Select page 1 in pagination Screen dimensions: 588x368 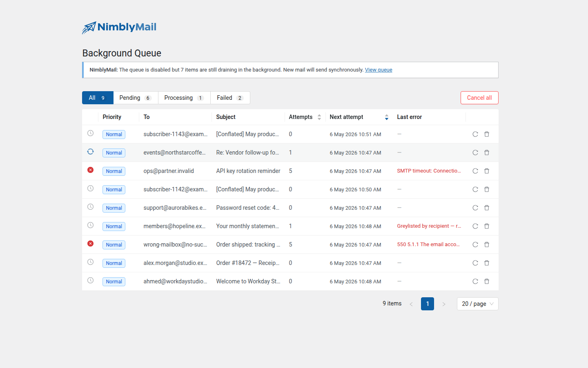(x=428, y=304)
